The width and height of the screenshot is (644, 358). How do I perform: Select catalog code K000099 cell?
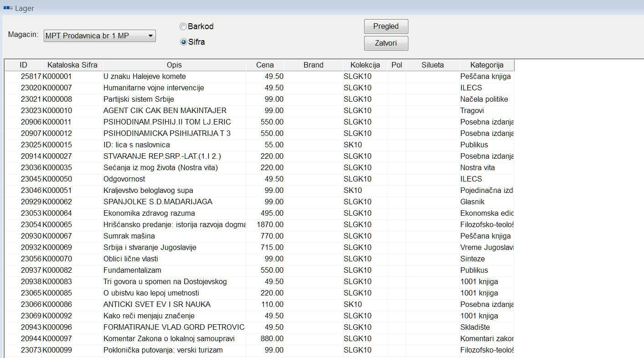point(57,350)
